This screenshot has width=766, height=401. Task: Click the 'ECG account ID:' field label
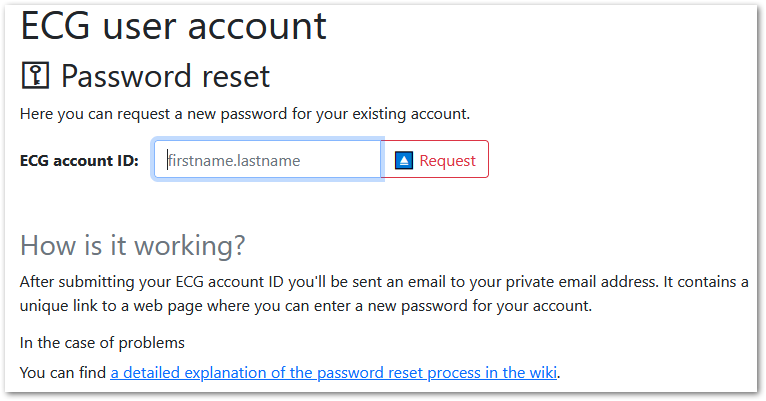(x=79, y=161)
